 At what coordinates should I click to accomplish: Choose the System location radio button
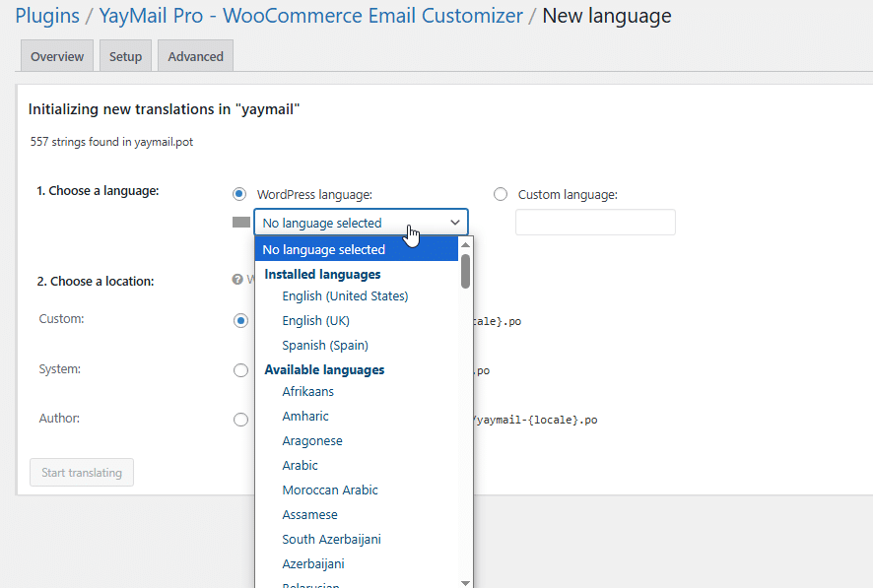pos(240,370)
